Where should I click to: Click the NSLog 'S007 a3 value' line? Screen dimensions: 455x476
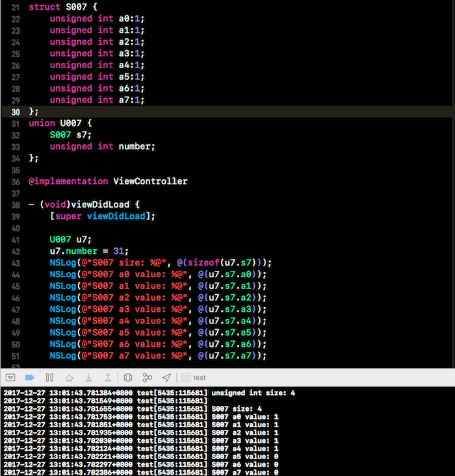(158, 309)
